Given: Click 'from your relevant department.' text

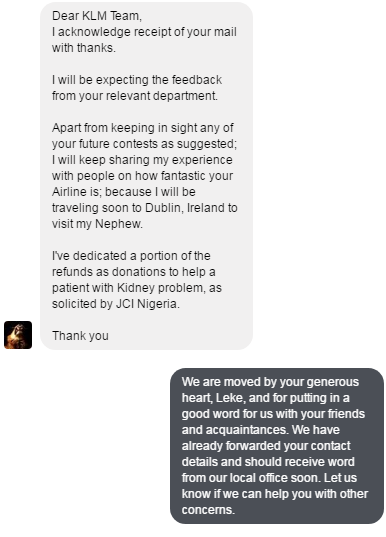Looking at the screenshot, I should click(135, 96).
